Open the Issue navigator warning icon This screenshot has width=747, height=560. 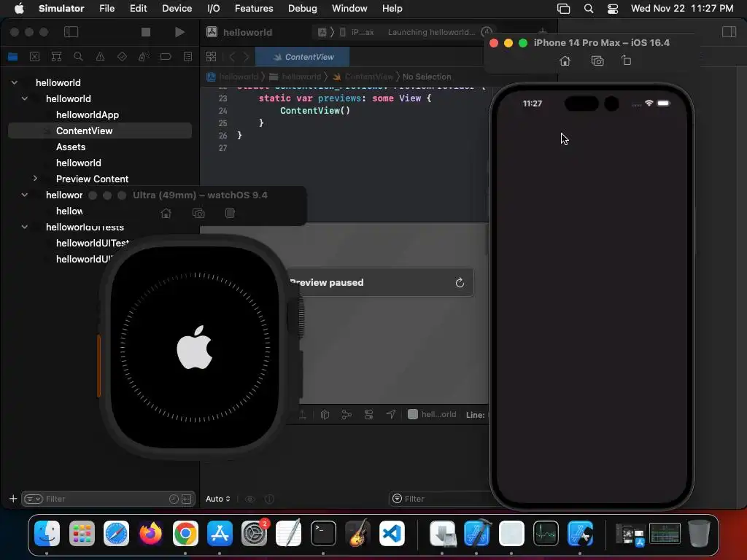coord(100,57)
